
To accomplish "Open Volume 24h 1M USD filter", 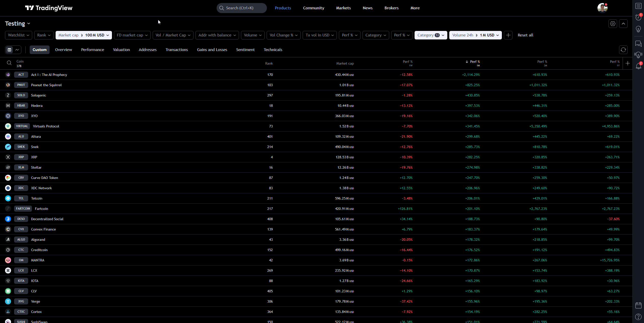I will 475,35.
